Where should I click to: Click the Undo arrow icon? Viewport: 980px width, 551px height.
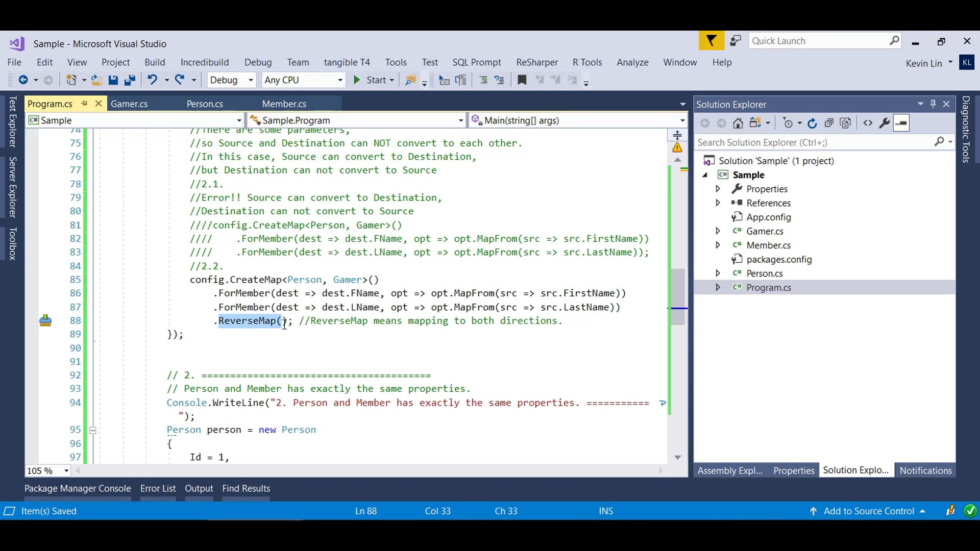click(x=152, y=80)
